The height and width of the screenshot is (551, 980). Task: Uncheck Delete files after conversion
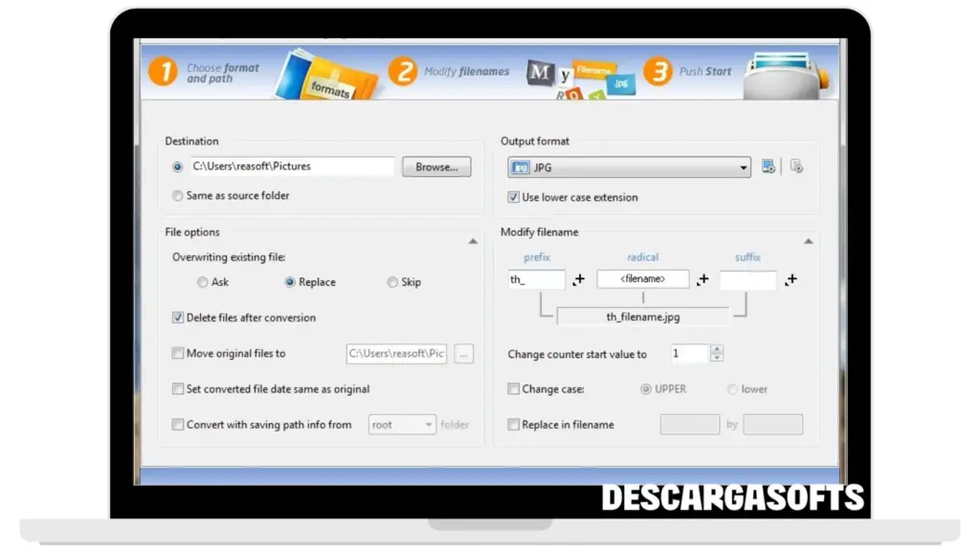click(178, 318)
